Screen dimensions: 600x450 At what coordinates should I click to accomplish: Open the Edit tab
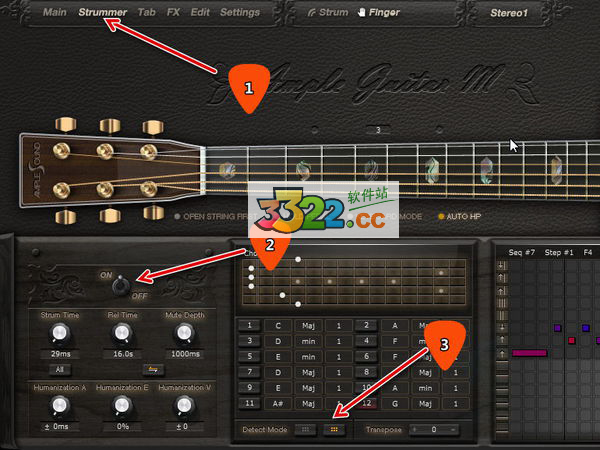pyautogui.click(x=200, y=12)
